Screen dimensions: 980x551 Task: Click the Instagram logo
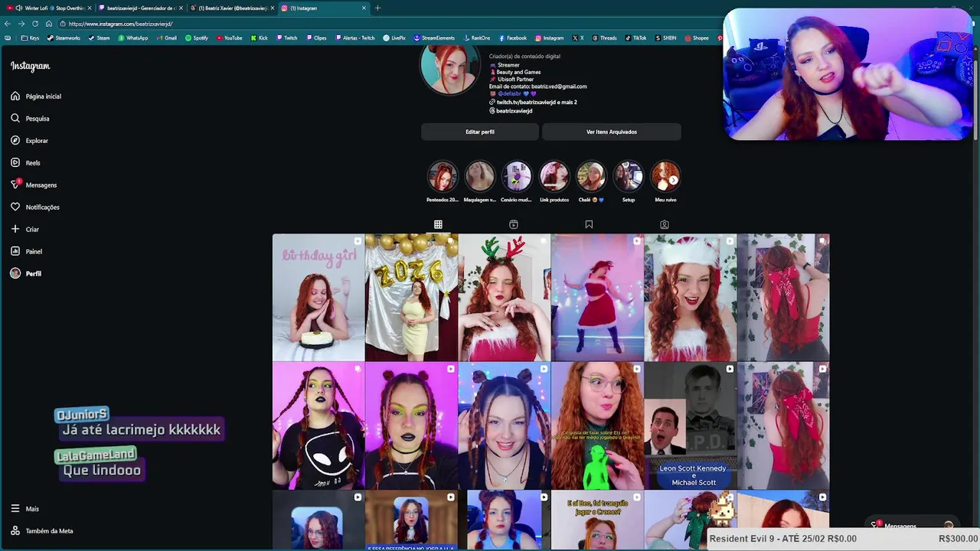point(30,67)
